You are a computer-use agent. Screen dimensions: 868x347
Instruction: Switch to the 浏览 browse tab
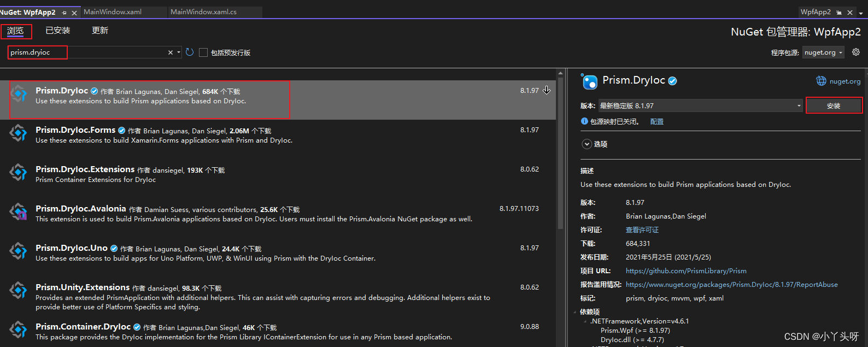(x=15, y=31)
